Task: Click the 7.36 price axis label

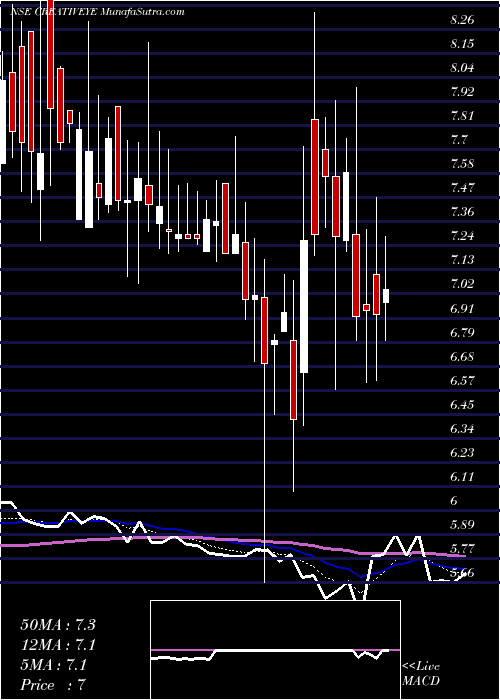Action: [462, 212]
